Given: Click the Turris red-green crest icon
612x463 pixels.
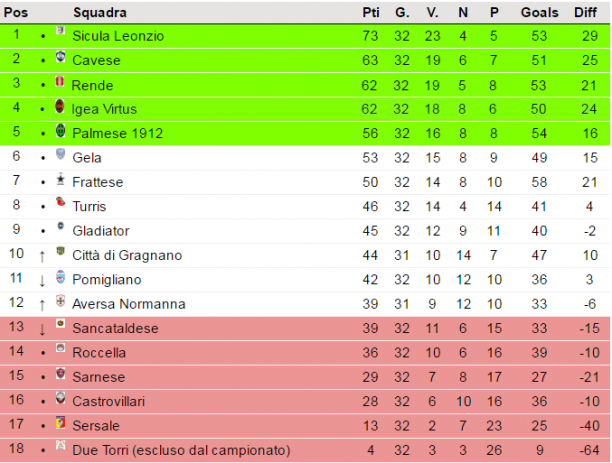Looking at the screenshot, I should click(x=60, y=202).
